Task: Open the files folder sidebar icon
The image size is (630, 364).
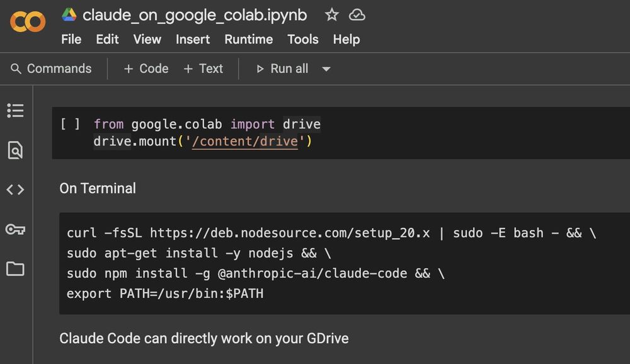Action: (x=15, y=268)
